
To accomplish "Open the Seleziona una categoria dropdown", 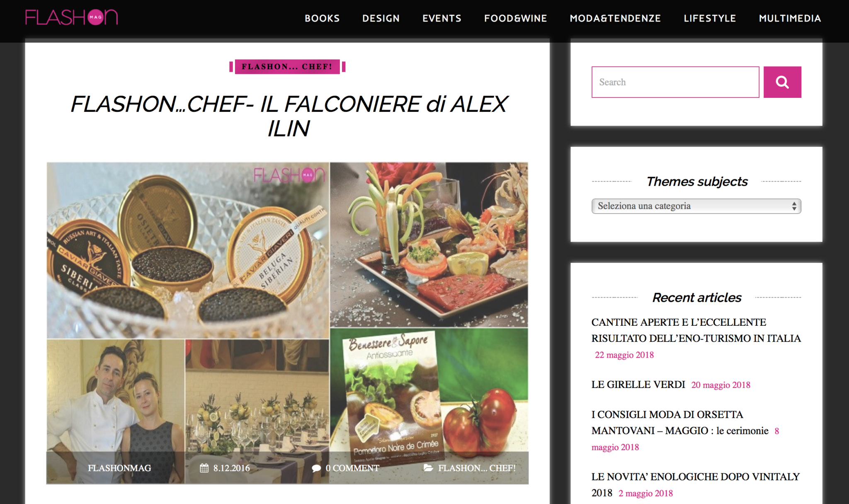I will pyautogui.click(x=696, y=206).
